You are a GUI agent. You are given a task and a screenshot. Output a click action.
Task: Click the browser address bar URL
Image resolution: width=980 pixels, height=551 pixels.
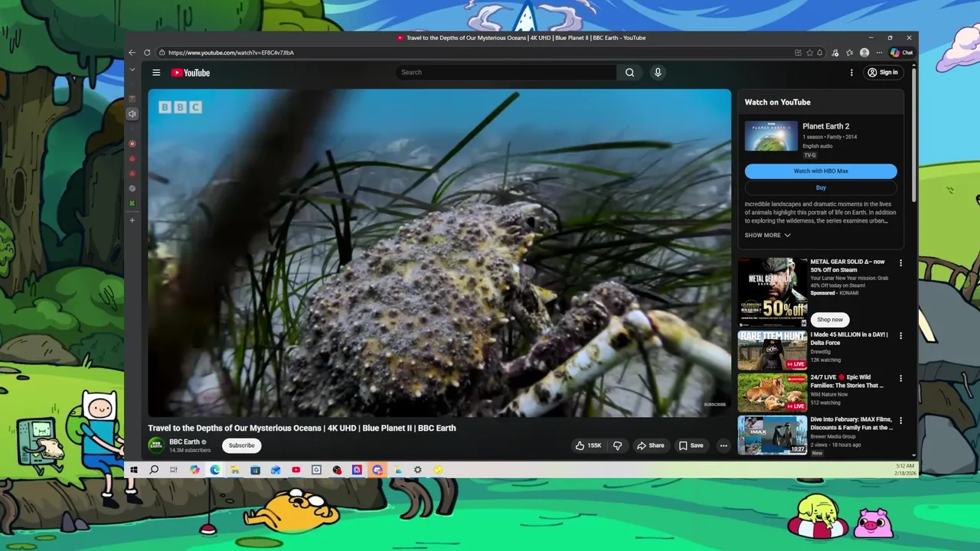231,53
